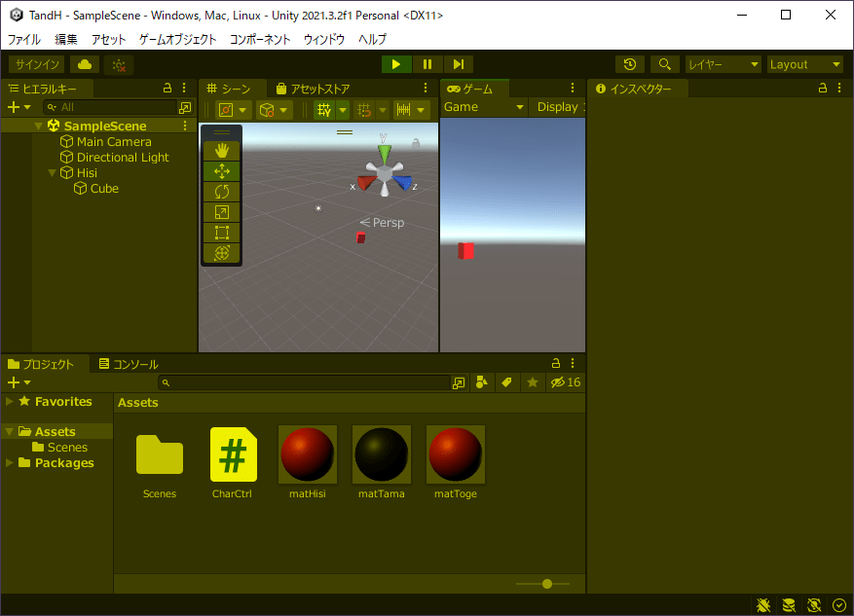Focus the Project search field
Viewport: 854px width, 616px height.
pos(306,383)
